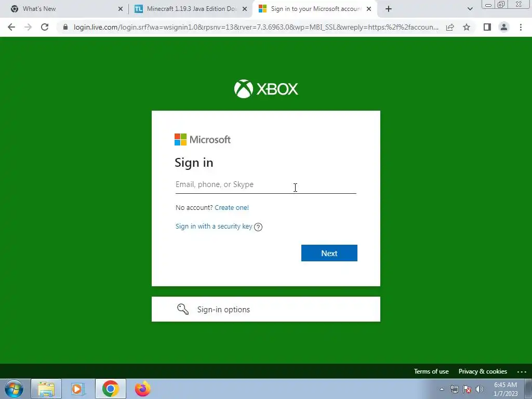Click the volume speaker tray icon

480,389
